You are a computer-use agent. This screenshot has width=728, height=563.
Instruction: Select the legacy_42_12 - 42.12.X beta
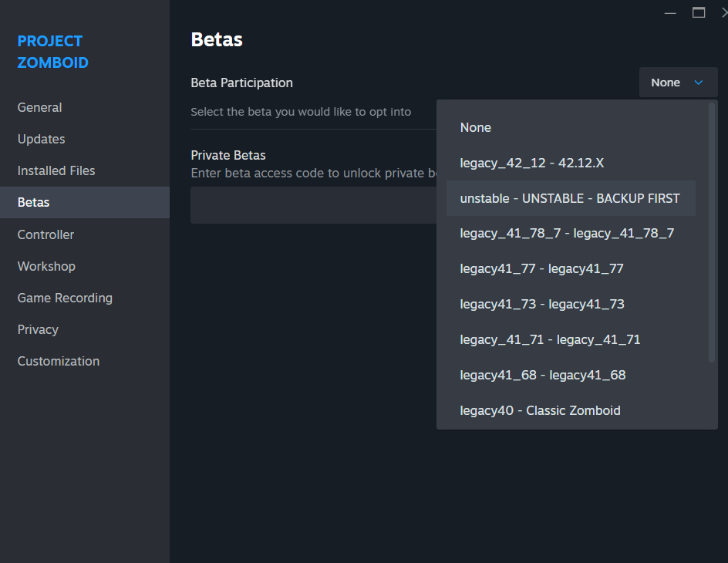531,163
